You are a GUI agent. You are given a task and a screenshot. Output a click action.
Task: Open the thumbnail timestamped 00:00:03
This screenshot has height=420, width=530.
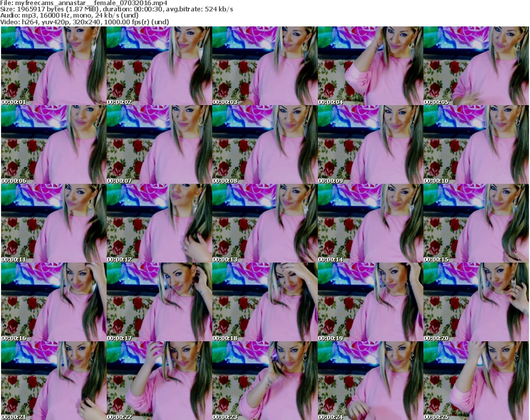click(265, 66)
